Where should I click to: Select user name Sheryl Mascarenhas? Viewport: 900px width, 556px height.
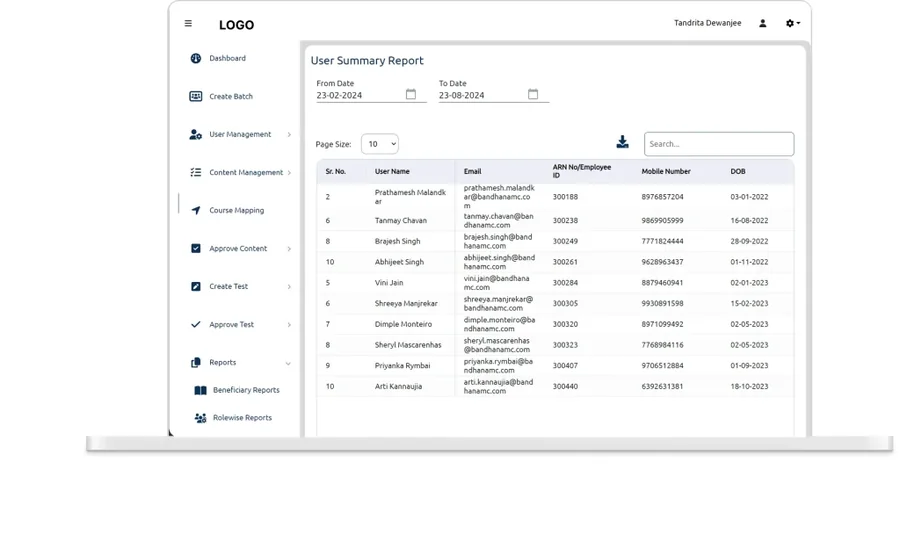click(x=408, y=345)
